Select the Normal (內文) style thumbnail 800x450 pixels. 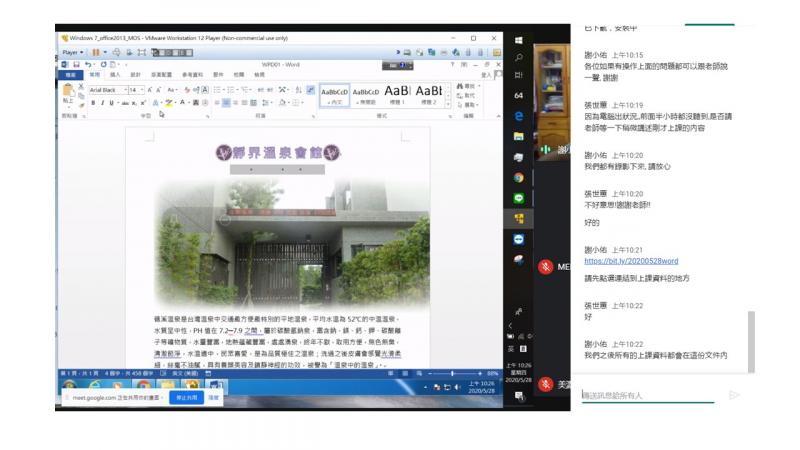335,95
